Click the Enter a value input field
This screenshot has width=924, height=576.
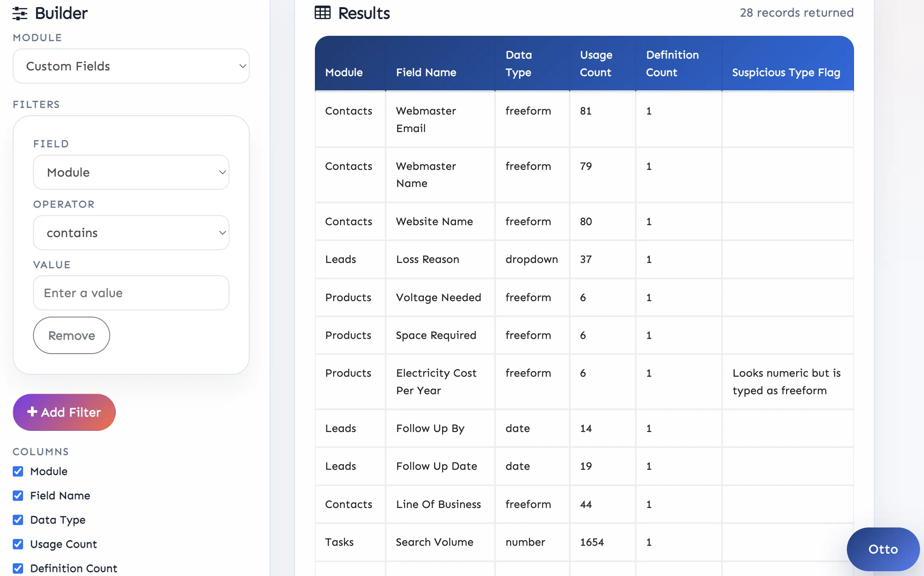[131, 293]
